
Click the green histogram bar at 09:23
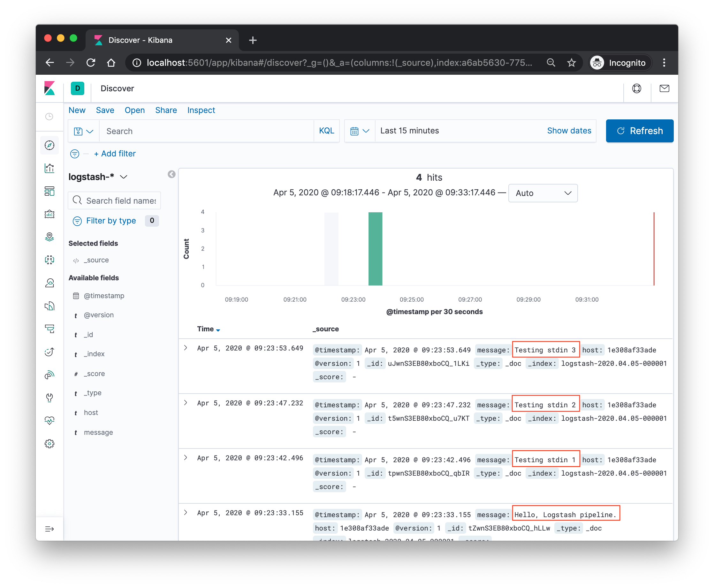coord(375,249)
